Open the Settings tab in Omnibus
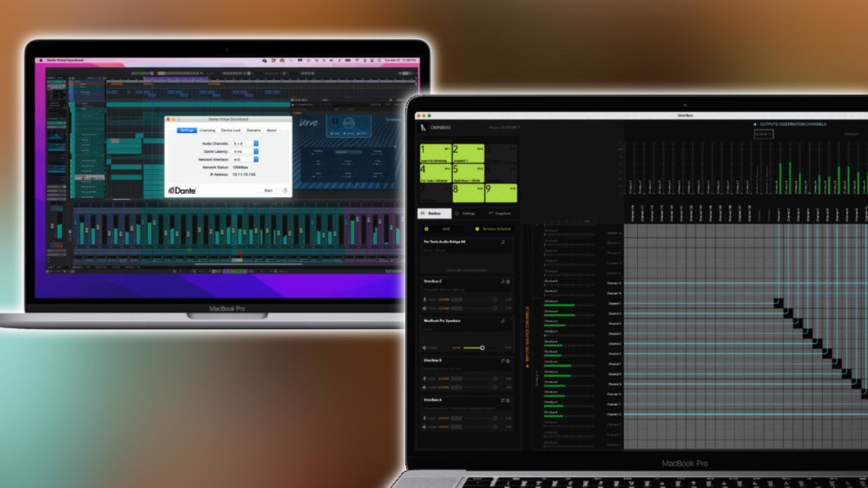868x488 pixels. pos(465,214)
